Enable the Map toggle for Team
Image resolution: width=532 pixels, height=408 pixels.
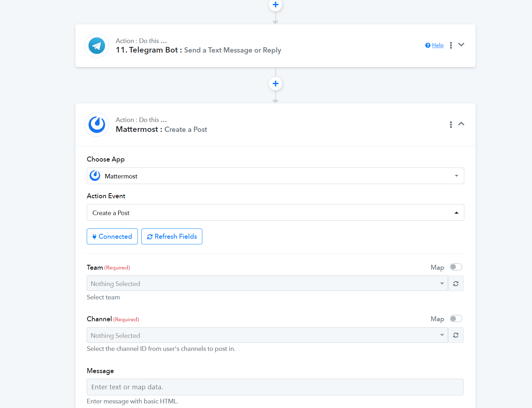(456, 267)
